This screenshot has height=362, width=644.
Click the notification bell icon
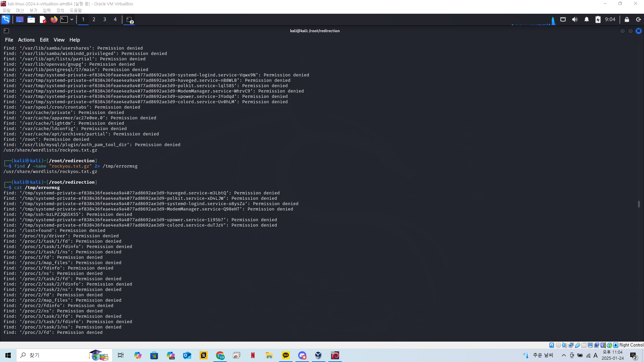587,19
